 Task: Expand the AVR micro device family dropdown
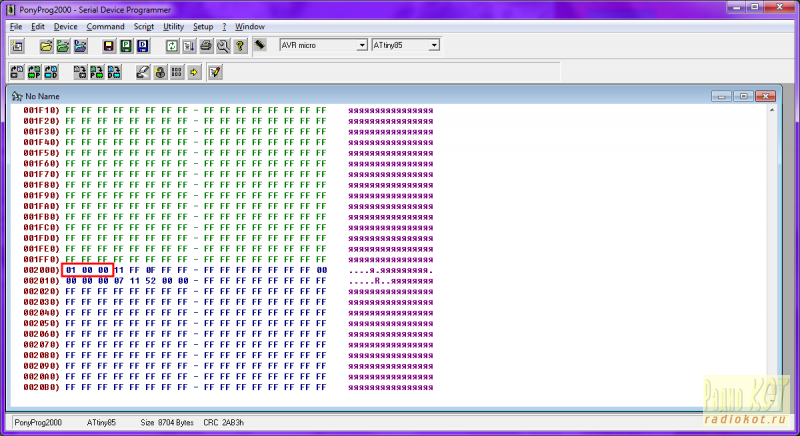point(361,45)
